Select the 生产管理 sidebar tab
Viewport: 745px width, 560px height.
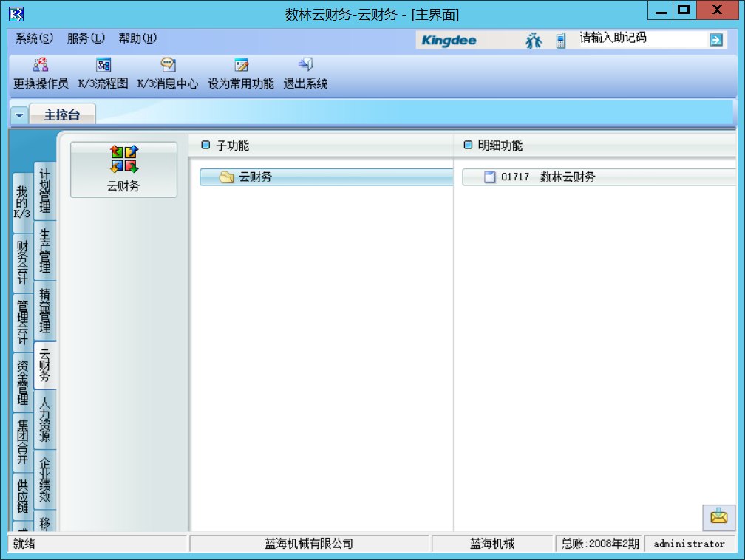pyautogui.click(x=45, y=250)
